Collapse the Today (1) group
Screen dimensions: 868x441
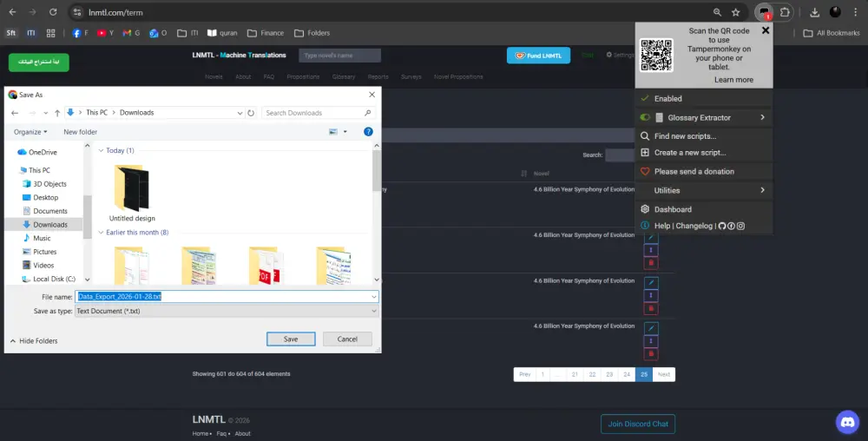pyautogui.click(x=102, y=150)
